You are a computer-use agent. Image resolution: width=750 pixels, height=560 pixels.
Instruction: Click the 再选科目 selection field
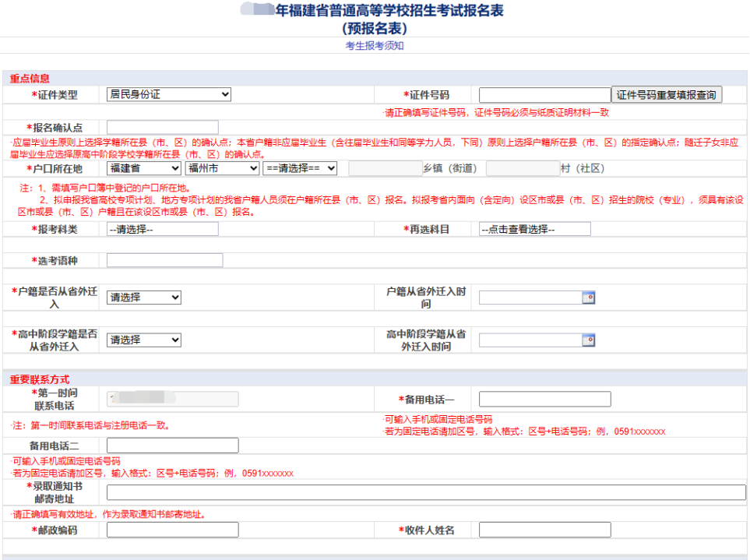534,229
